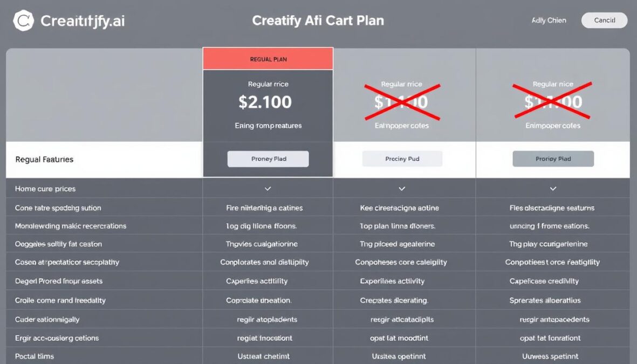Click the Ening fomp reatures link under $2.100
Screen dimensions: 637x364
pos(268,125)
